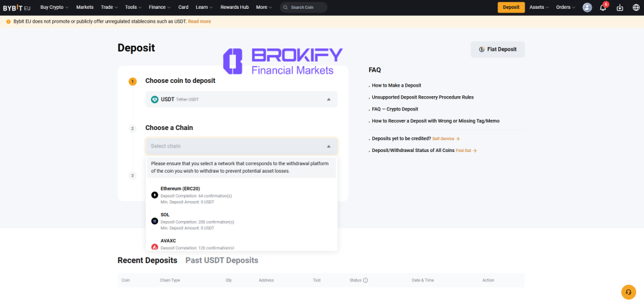Click the orange Deposit button
This screenshot has width=644, height=304.
coord(511,8)
